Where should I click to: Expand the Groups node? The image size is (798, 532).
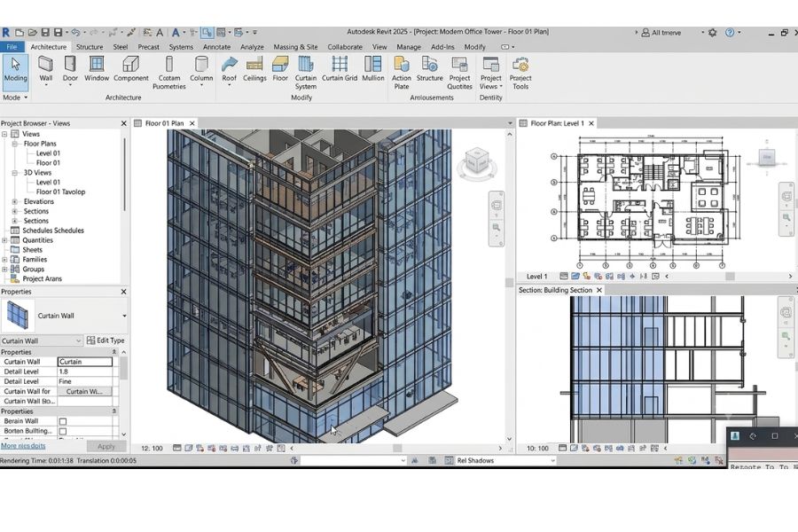click(x=4, y=270)
